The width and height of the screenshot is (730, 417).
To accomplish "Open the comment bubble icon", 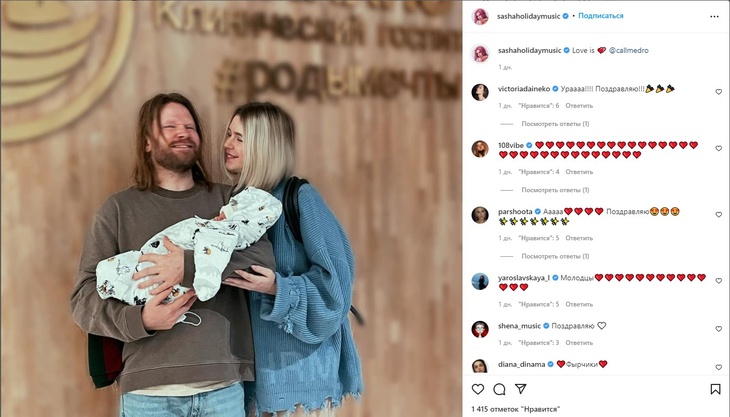I will click(499, 389).
